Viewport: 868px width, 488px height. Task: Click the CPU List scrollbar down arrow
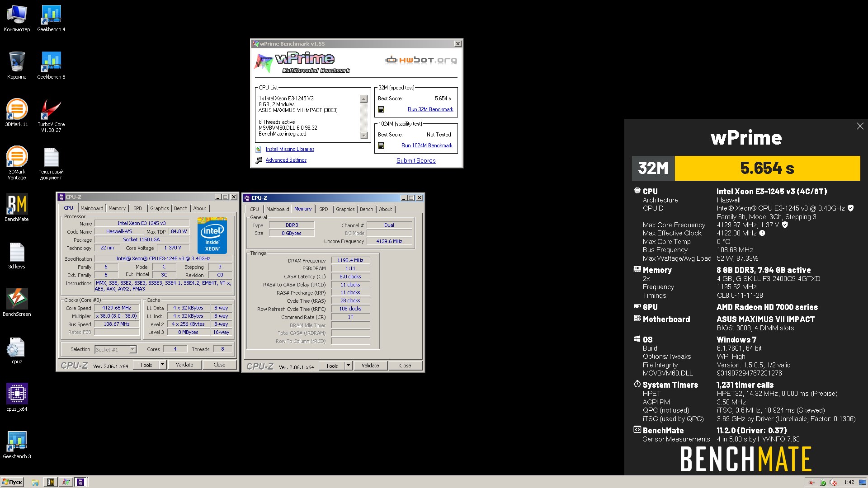pyautogui.click(x=364, y=135)
